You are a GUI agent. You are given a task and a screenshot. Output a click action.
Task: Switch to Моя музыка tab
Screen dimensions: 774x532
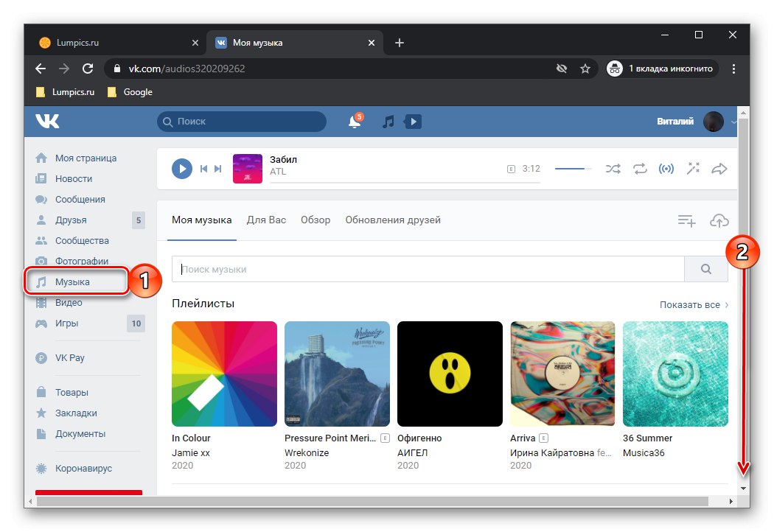click(202, 220)
